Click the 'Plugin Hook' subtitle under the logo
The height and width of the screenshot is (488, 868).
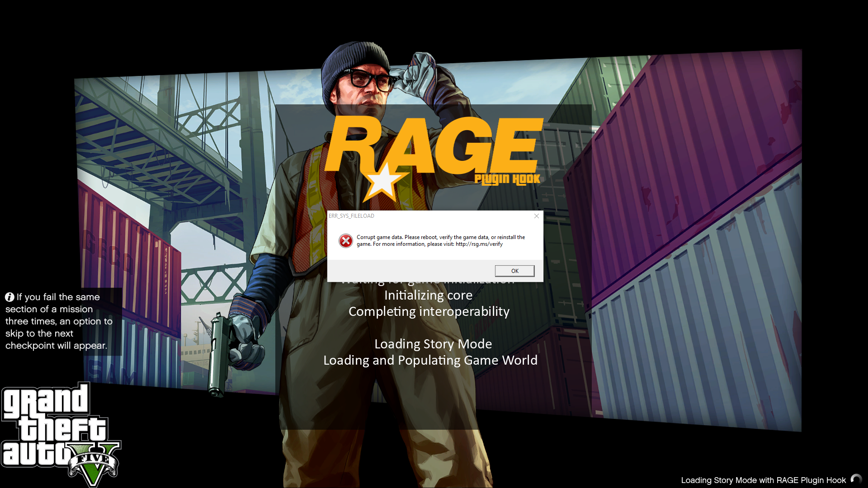[x=507, y=179]
